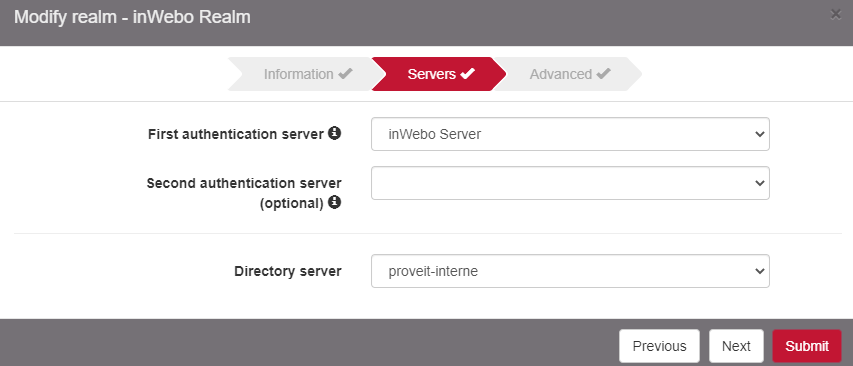Open the inWebo Server dropdown
Image resolution: width=853 pixels, height=366 pixels.
(570, 134)
